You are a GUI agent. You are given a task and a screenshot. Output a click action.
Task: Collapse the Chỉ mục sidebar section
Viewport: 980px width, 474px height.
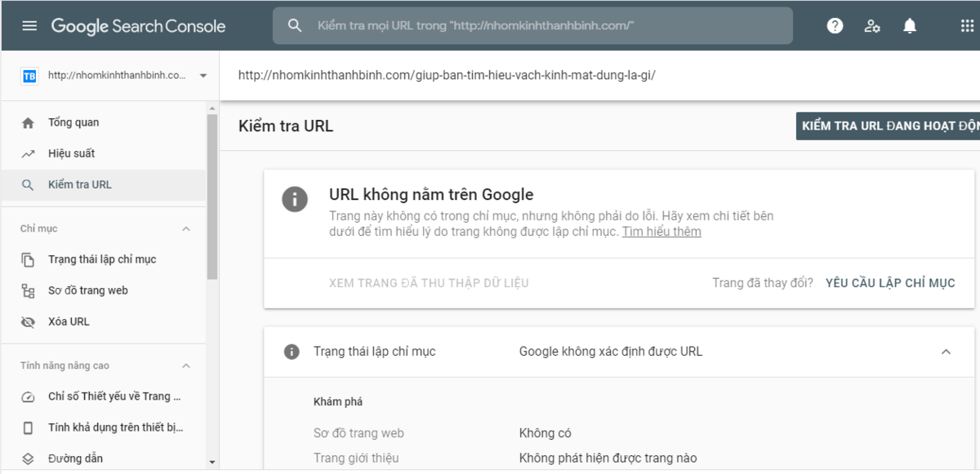tap(186, 228)
